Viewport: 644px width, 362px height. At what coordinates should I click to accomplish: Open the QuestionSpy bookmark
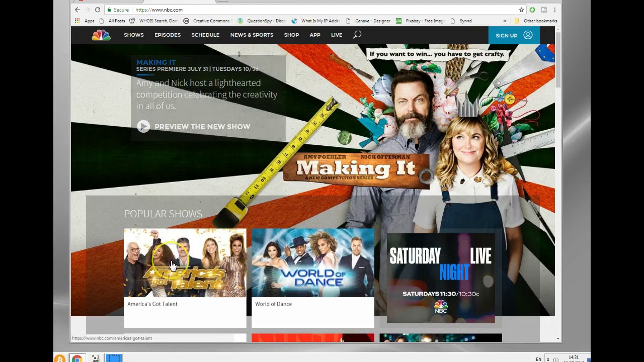[262, 21]
